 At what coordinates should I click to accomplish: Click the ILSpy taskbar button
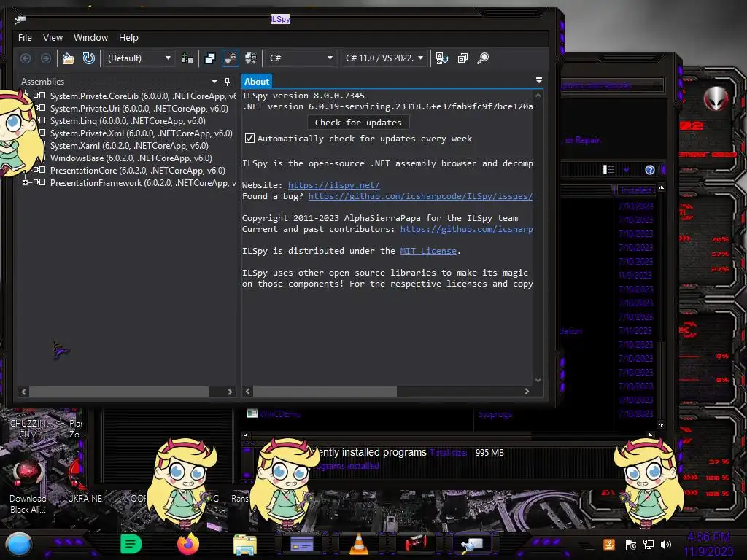pyautogui.click(x=472, y=544)
